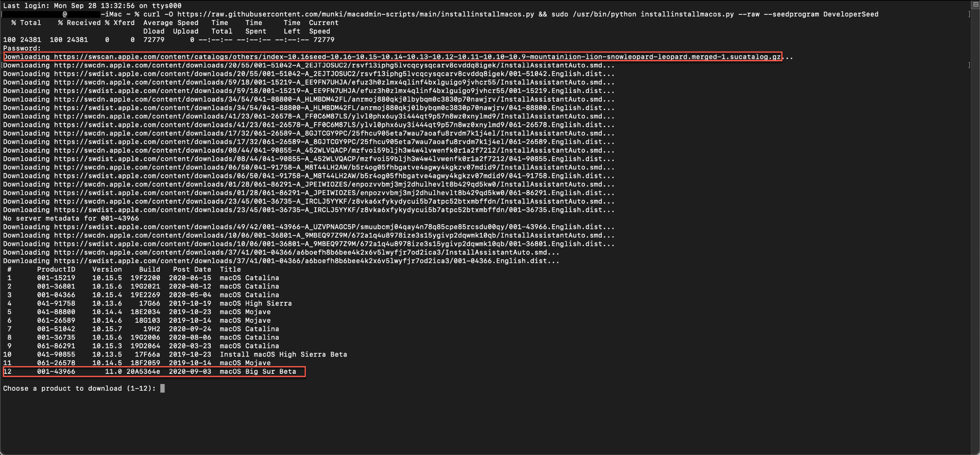Click post date 2020-06-15
980x455 pixels.
click(190, 278)
